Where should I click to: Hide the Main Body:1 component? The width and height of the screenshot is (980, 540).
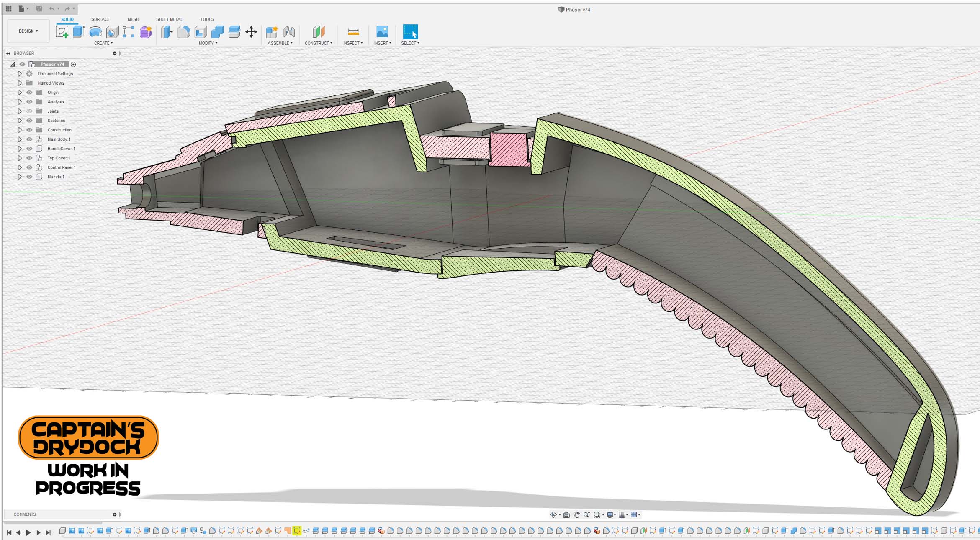(x=29, y=139)
